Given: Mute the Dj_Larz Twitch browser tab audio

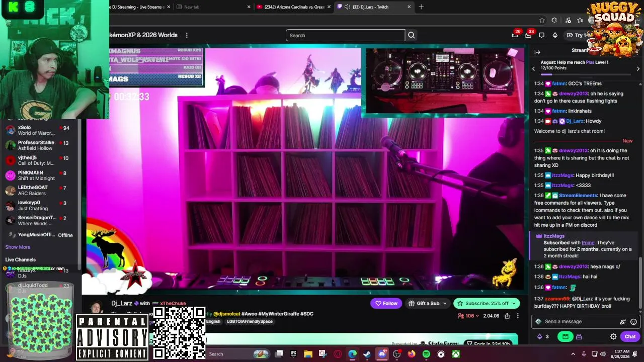Looking at the screenshot, I should tap(347, 7).
